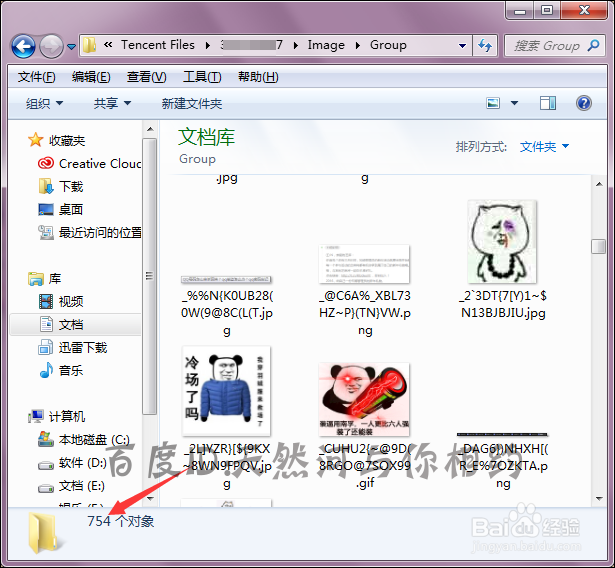Toggle the preview pane icon

548,103
